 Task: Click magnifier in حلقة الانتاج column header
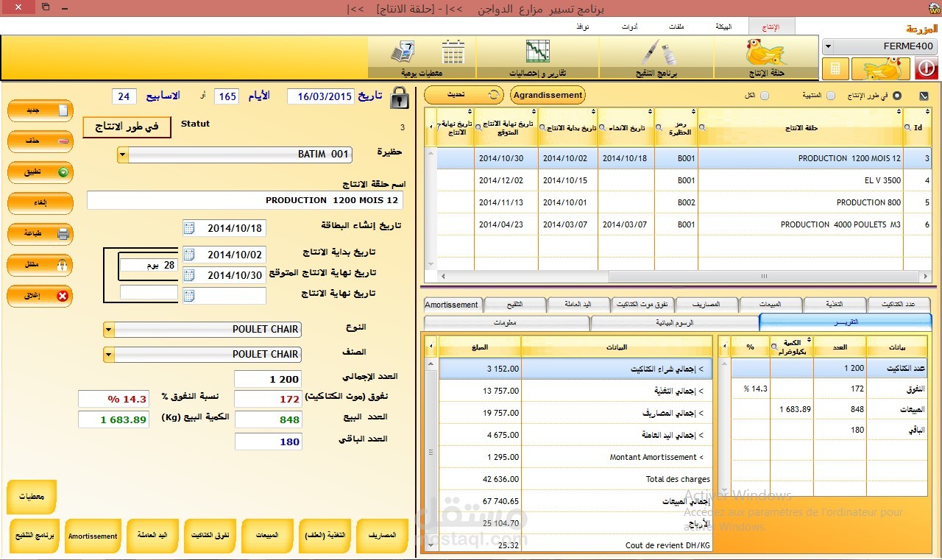click(702, 127)
